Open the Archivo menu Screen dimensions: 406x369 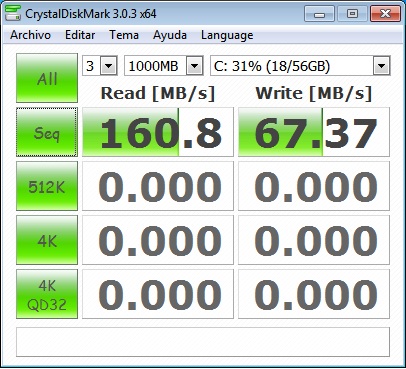30,35
